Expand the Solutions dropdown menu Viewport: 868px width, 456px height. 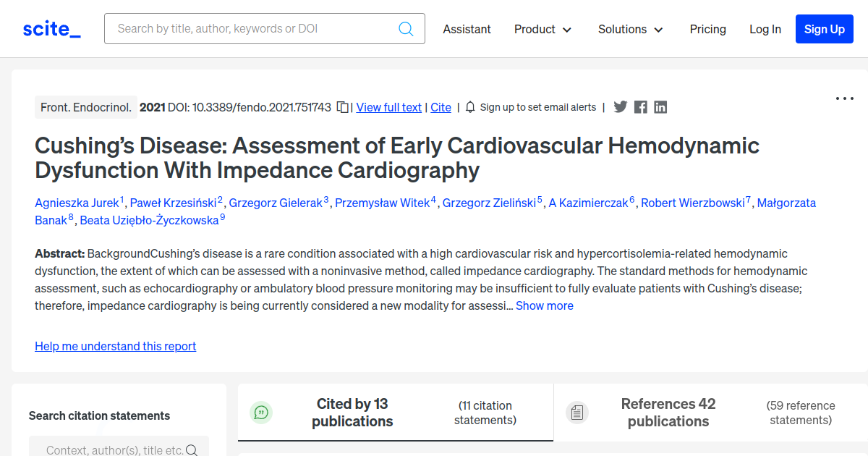click(630, 29)
